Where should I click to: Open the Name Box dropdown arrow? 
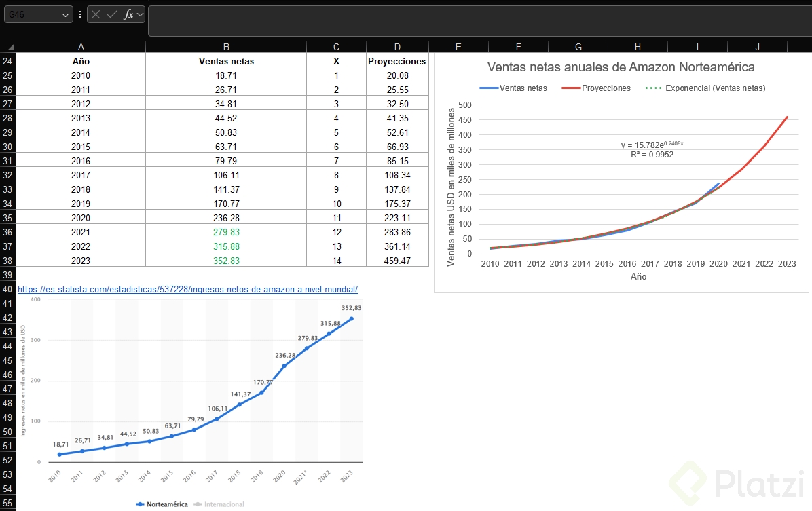coord(65,15)
